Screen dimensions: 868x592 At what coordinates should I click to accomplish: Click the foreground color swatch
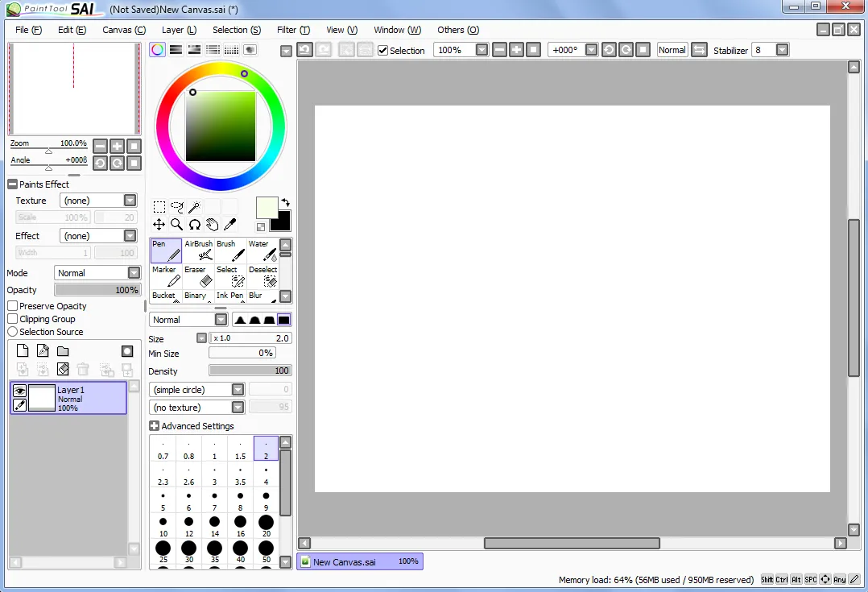tap(267, 209)
